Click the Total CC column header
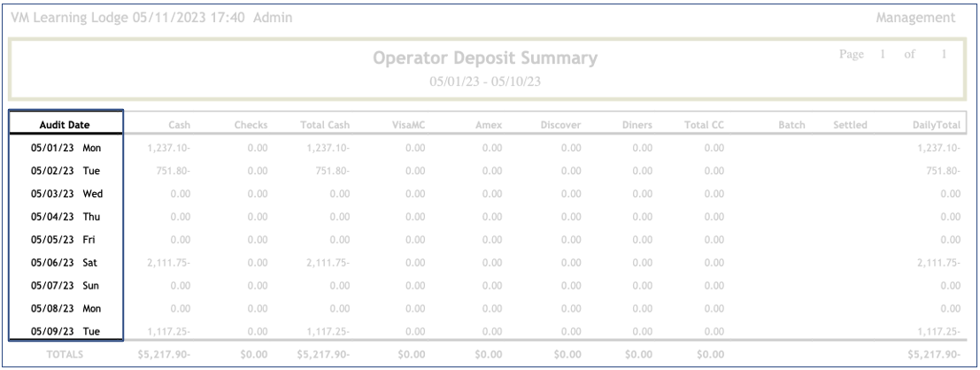980x370 pixels. (x=702, y=126)
